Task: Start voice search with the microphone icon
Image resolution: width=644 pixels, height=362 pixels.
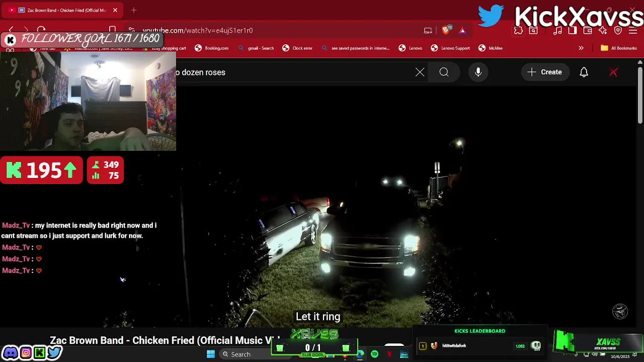Action: click(x=478, y=72)
